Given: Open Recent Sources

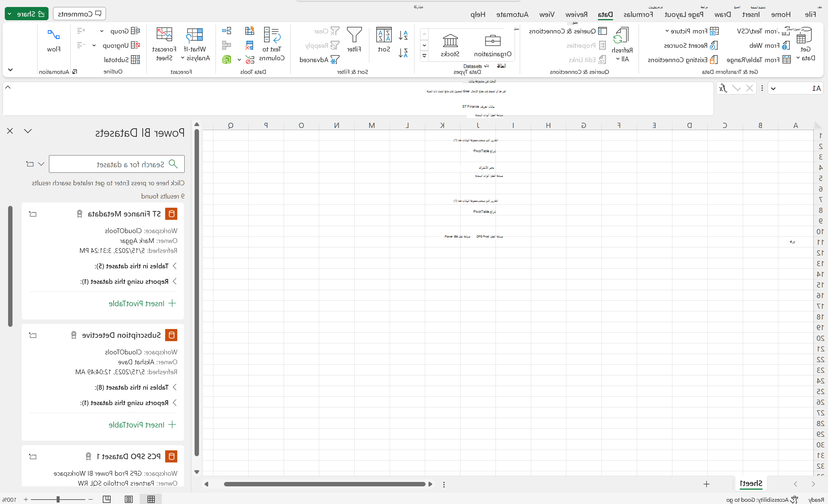Looking at the screenshot, I should point(691,46).
